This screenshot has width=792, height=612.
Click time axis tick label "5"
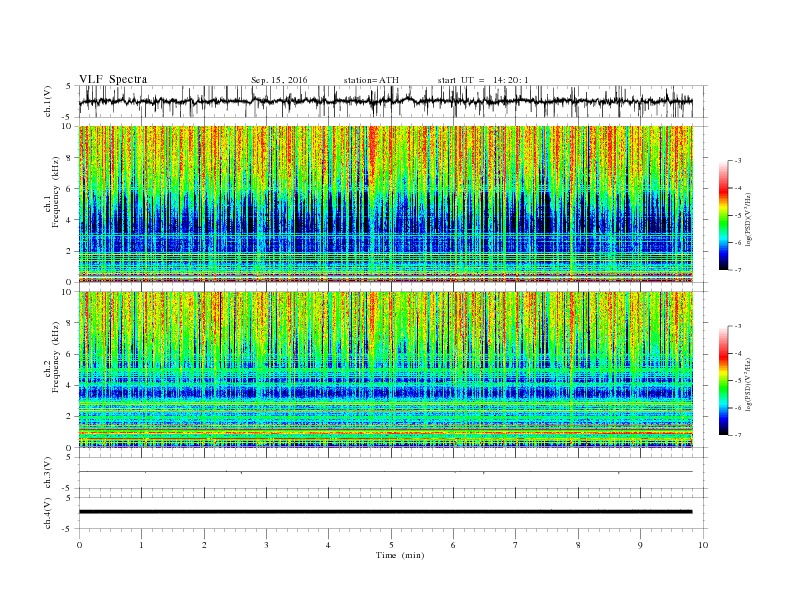click(x=391, y=545)
